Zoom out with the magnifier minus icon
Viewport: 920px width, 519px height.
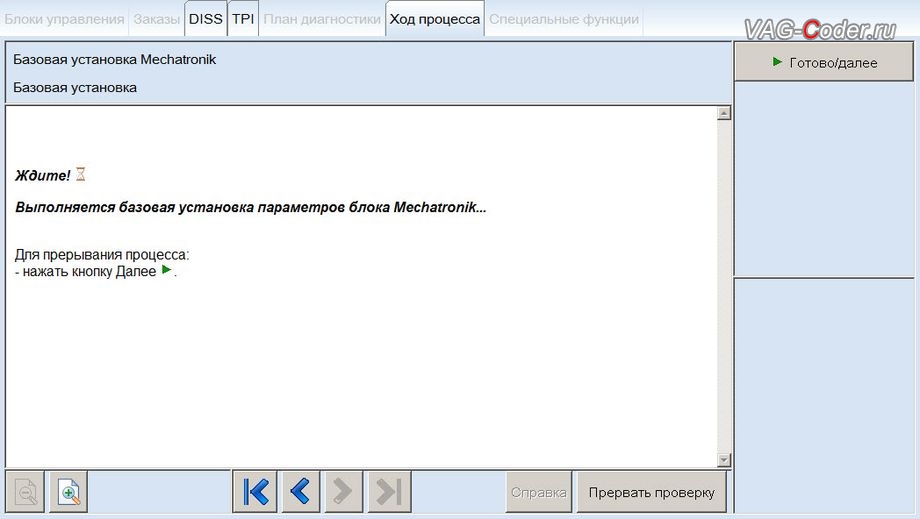coord(25,492)
